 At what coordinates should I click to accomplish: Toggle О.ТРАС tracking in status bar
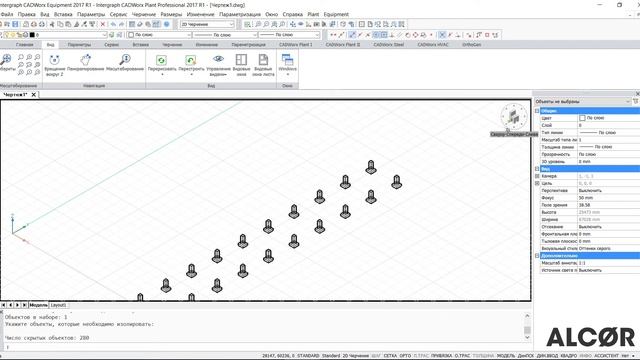[x=462, y=356]
